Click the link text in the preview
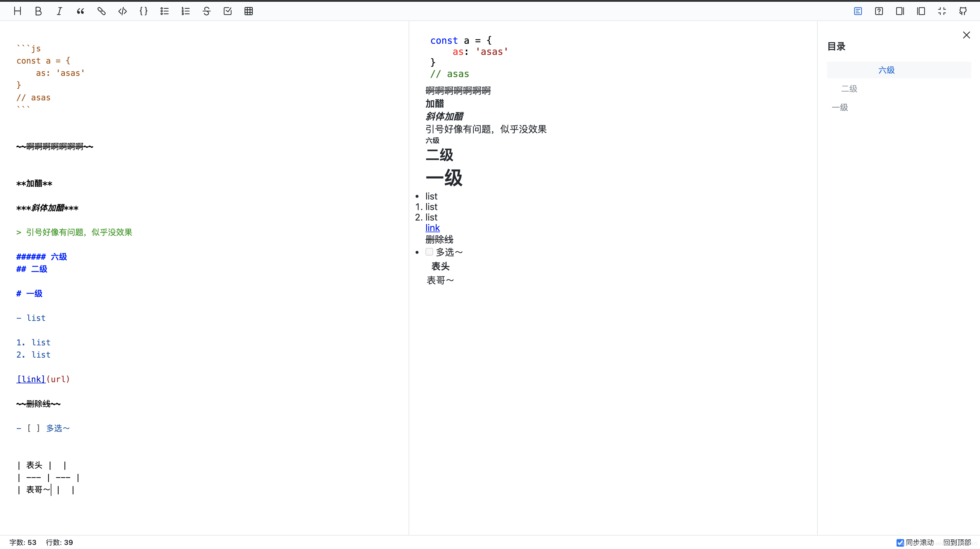Screen dimensions: 980x549 click(x=432, y=228)
